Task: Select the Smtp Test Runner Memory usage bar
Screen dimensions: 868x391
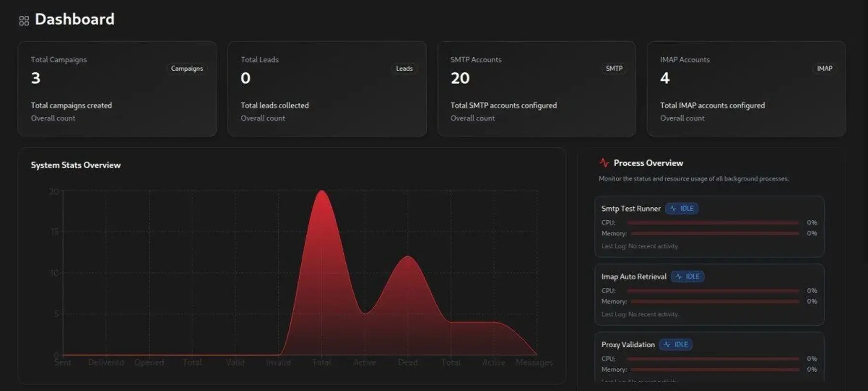Action: click(715, 234)
